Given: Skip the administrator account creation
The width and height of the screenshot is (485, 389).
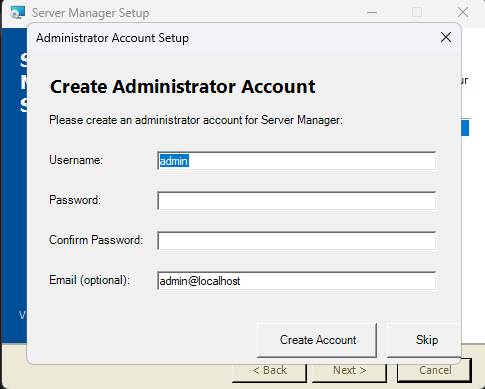Looking at the screenshot, I should pyautogui.click(x=424, y=340).
